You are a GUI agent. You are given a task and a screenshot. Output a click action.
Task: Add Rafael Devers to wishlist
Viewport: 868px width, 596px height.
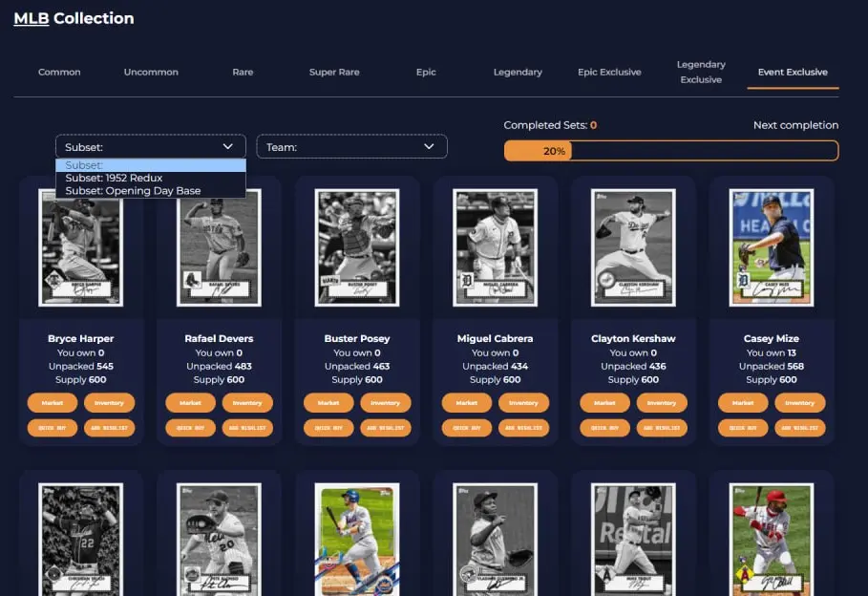pos(247,428)
